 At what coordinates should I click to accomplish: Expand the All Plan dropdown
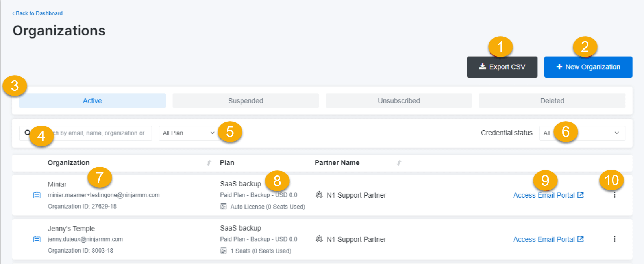pyautogui.click(x=188, y=133)
